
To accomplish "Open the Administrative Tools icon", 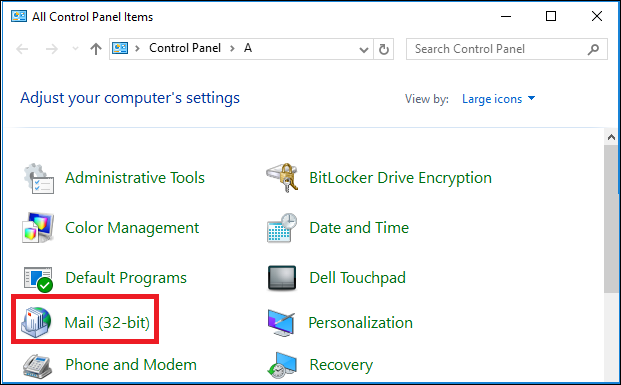I will point(38,178).
